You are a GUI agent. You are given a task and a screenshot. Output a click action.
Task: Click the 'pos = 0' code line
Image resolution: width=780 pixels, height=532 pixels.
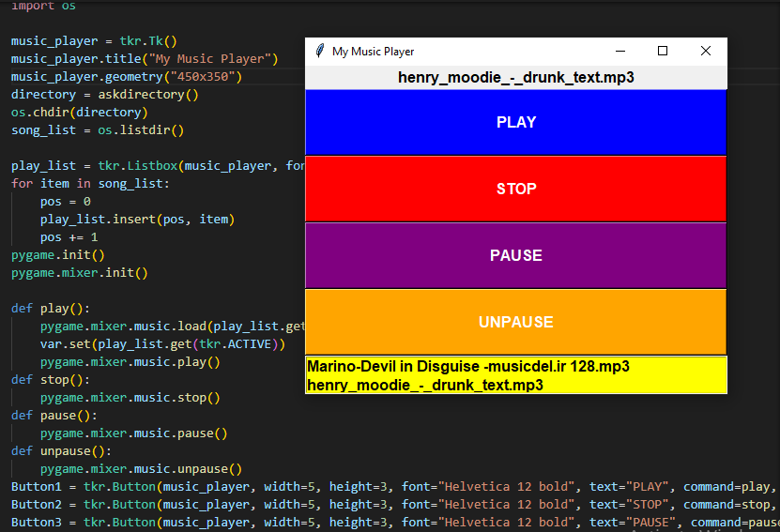66,202
